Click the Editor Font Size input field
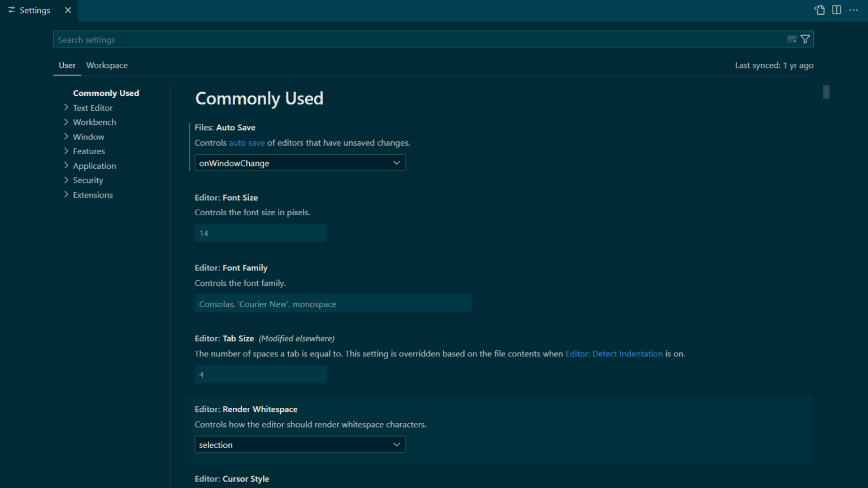 [x=260, y=233]
